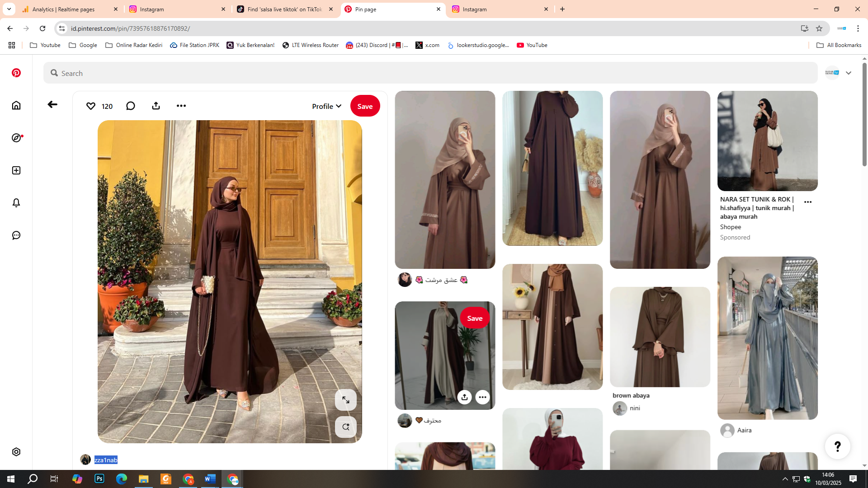Open the LTE Wireless Router bookmark
The image size is (868, 488).
coord(311,45)
